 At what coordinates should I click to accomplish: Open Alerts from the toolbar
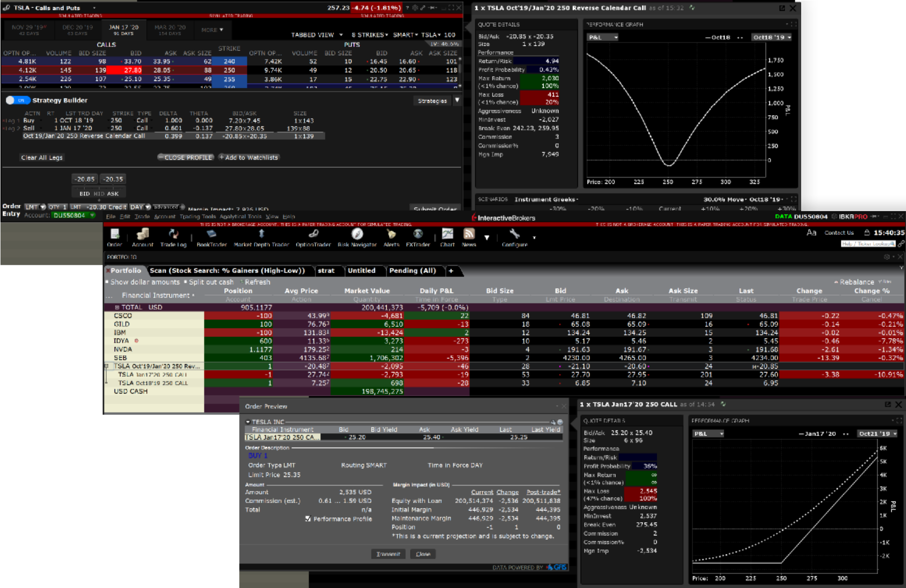(x=391, y=238)
